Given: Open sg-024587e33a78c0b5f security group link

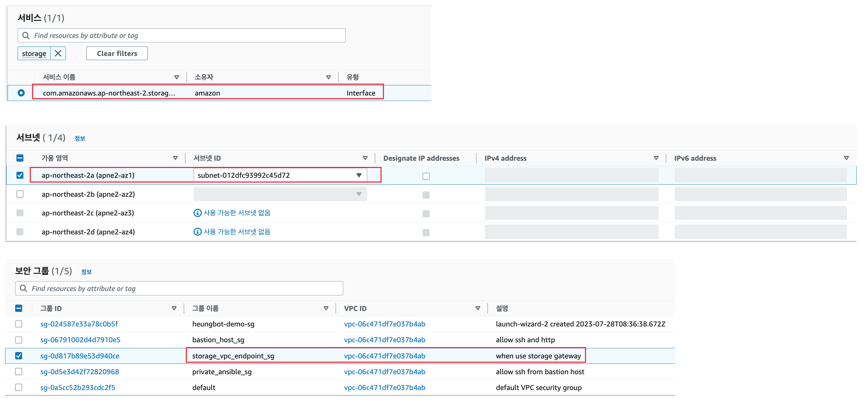Looking at the screenshot, I should 79,324.
